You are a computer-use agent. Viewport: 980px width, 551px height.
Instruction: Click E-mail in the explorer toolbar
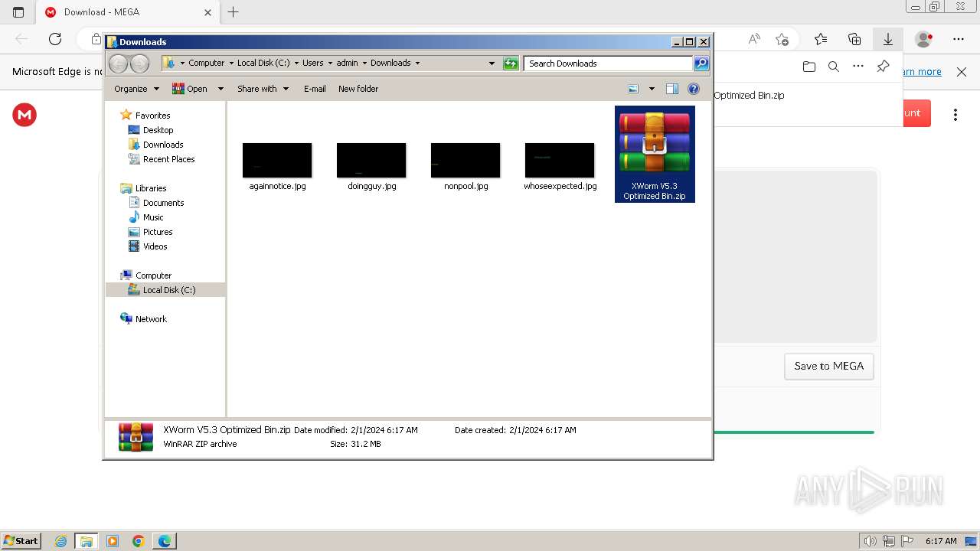coord(315,89)
